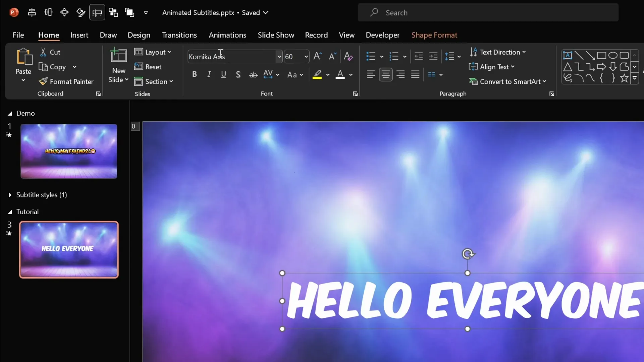Open the font size dropdown

[306, 57]
